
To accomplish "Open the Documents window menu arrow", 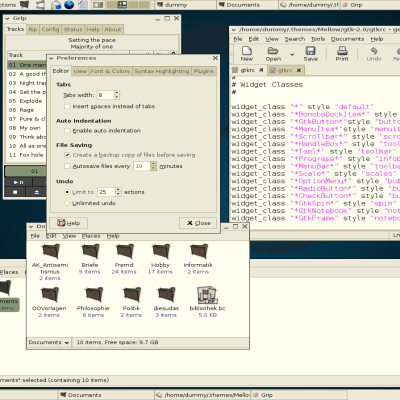I will pyautogui.click(x=31, y=226).
